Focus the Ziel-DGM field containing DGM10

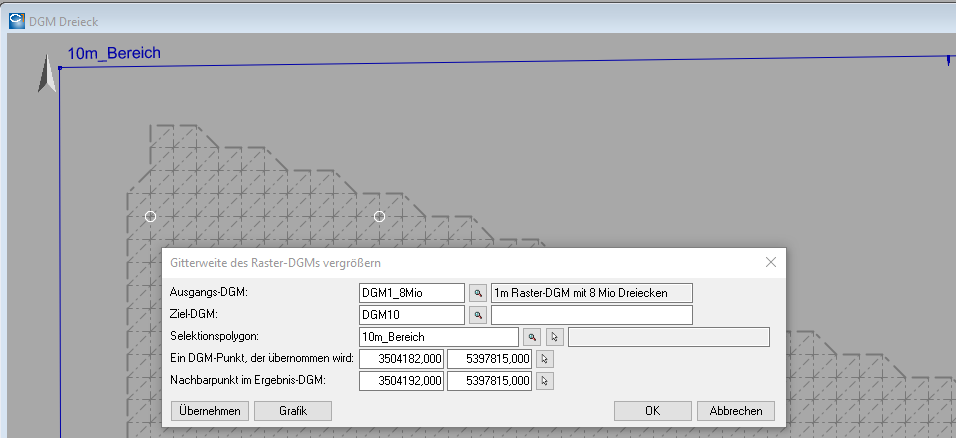click(412, 315)
